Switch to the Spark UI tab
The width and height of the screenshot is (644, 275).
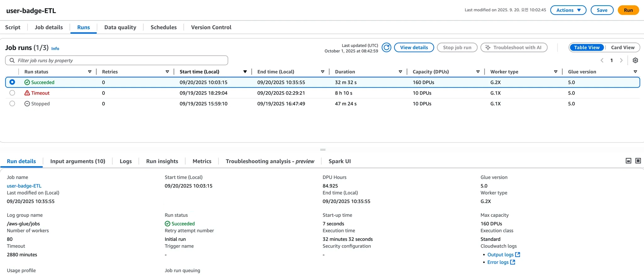click(x=339, y=161)
